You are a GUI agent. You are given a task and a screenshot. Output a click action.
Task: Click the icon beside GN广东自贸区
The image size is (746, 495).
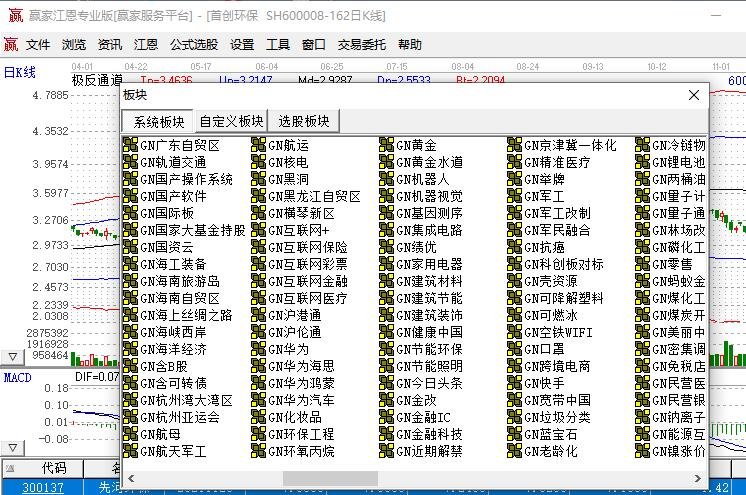130,145
